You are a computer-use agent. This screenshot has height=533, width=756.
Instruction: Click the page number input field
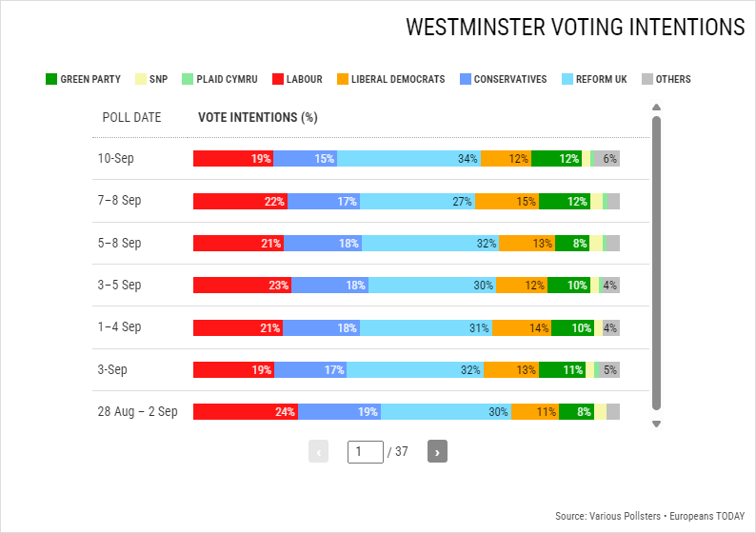366,451
